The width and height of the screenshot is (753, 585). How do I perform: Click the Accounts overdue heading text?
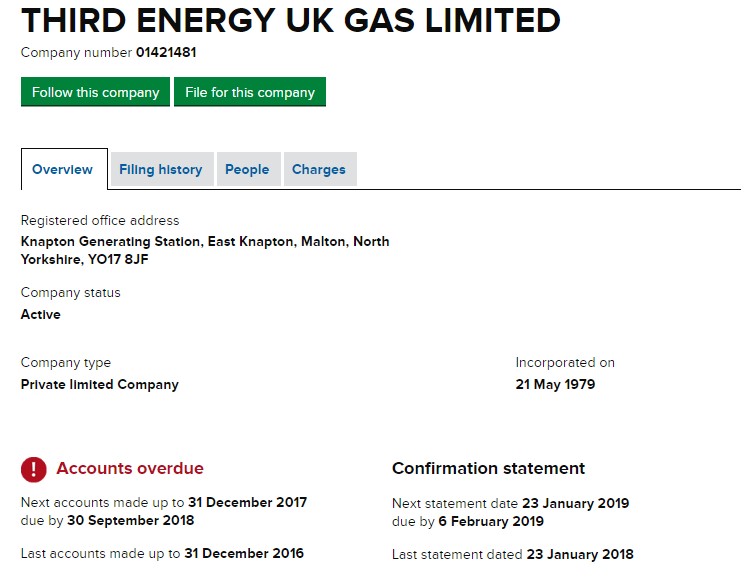pyautogui.click(x=130, y=468)
